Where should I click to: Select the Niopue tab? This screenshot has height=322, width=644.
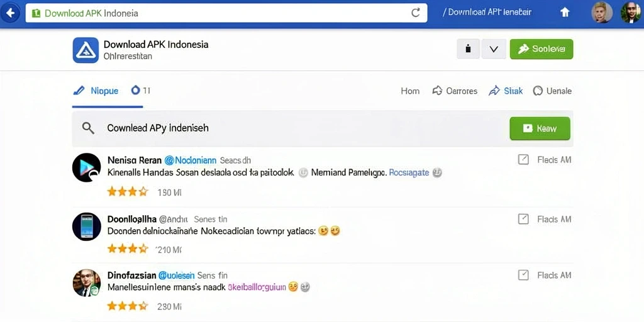click(96, 91)
